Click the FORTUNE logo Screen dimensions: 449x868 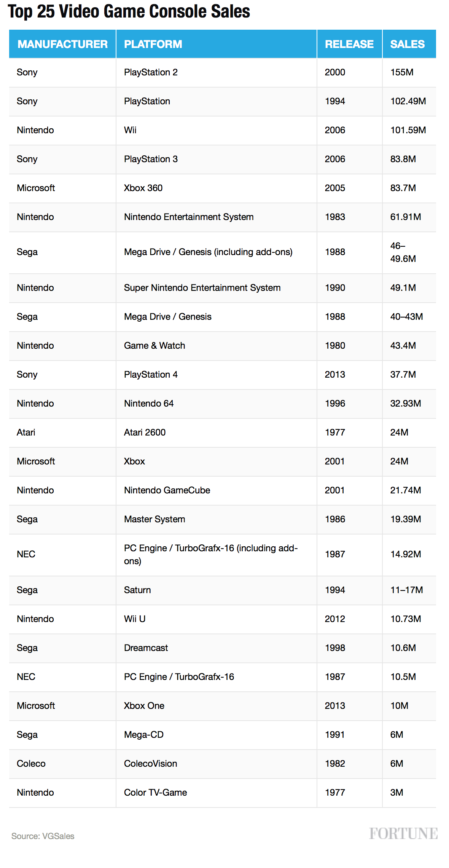pos(403,833)
